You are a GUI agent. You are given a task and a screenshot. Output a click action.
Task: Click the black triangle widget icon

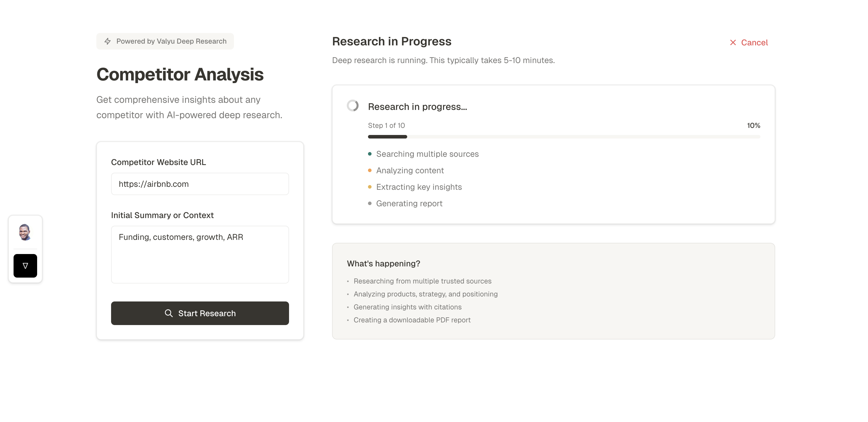point(25,265)
